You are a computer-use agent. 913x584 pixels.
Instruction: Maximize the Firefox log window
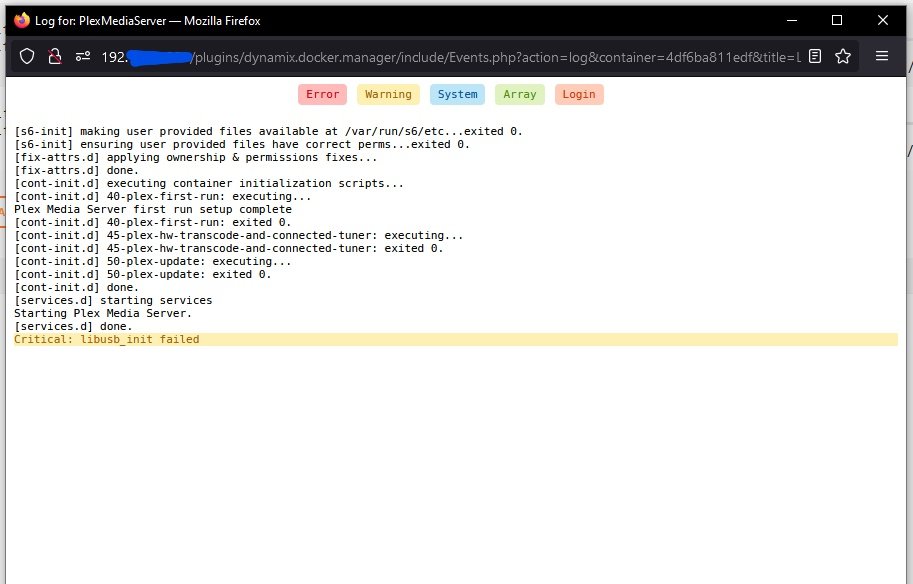[837, 20]
